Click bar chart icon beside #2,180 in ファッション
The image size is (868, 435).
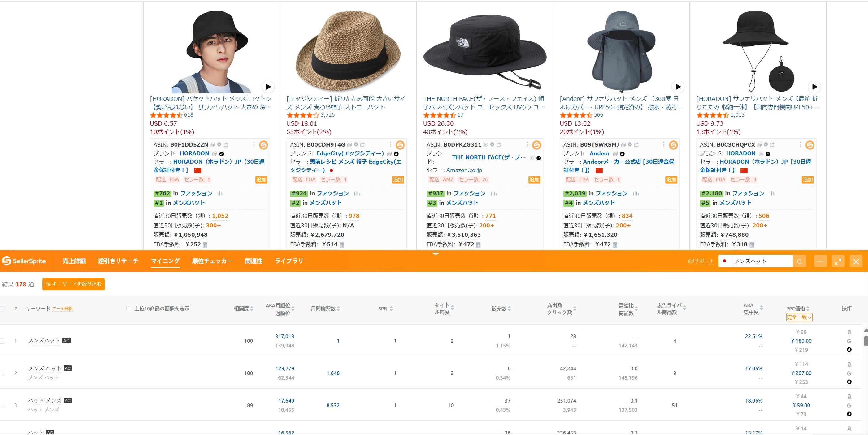[x=772, y=193]
